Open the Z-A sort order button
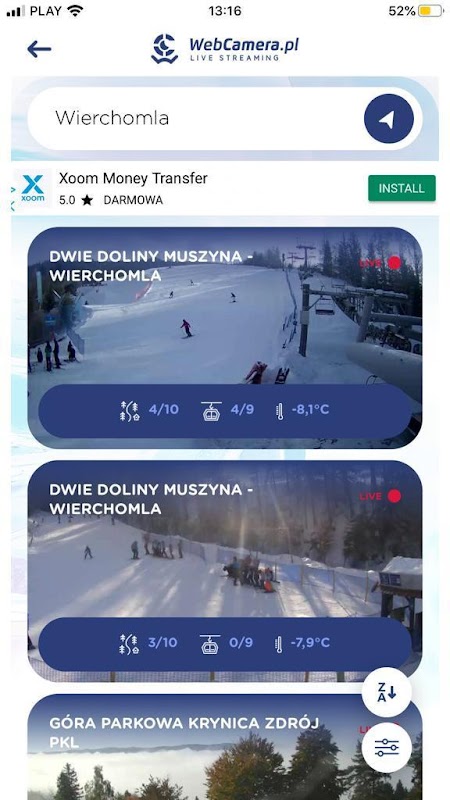This screenshot has width=450, height=800. pyautogui.click(x=387, y=692)
